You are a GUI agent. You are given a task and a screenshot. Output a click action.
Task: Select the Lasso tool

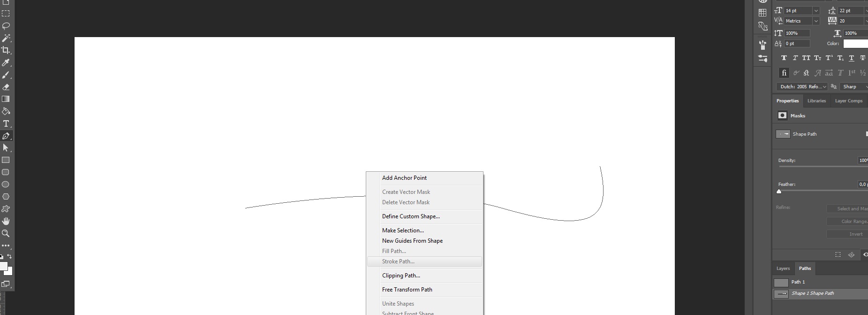[6, 26]
